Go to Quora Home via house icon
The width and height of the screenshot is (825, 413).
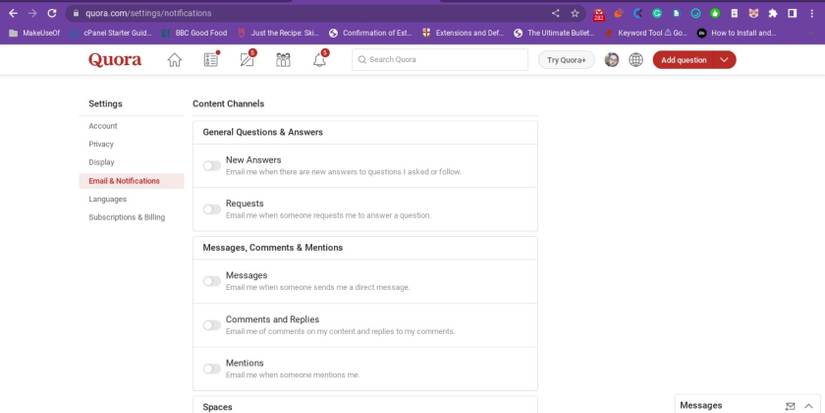(174, 60)
